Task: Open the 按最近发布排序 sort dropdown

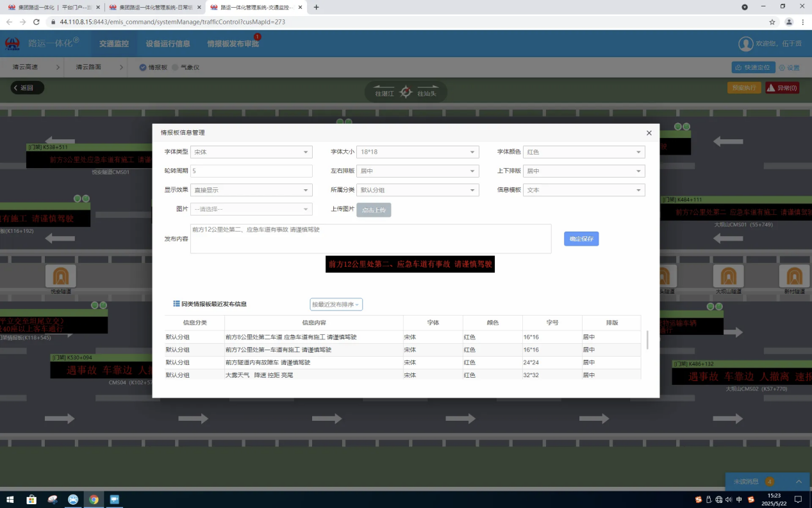Action: click(336, 304)
